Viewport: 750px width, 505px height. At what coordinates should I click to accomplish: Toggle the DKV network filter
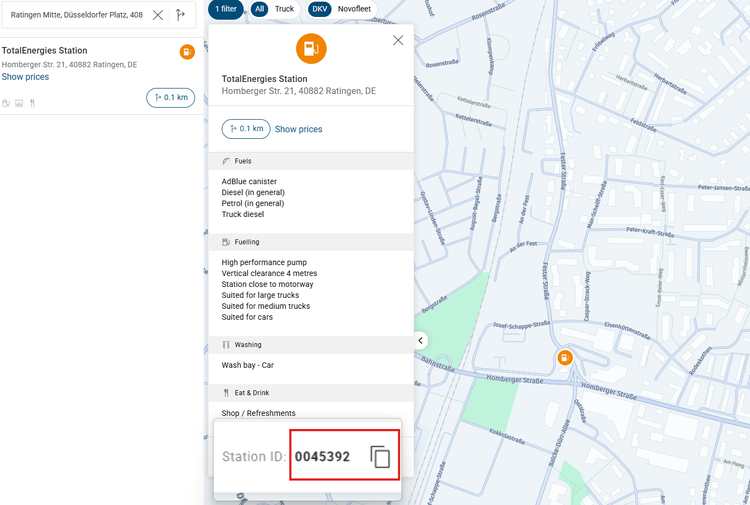319,9
